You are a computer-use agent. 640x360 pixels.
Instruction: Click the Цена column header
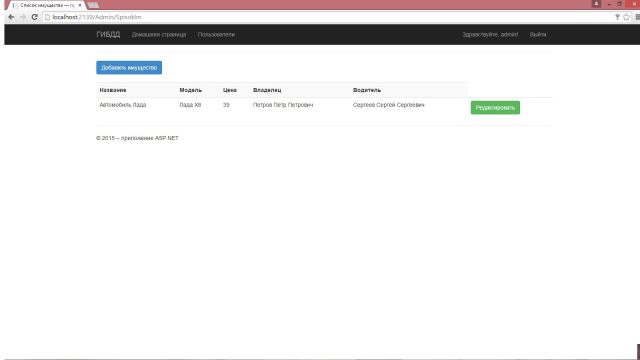(230, 90)
